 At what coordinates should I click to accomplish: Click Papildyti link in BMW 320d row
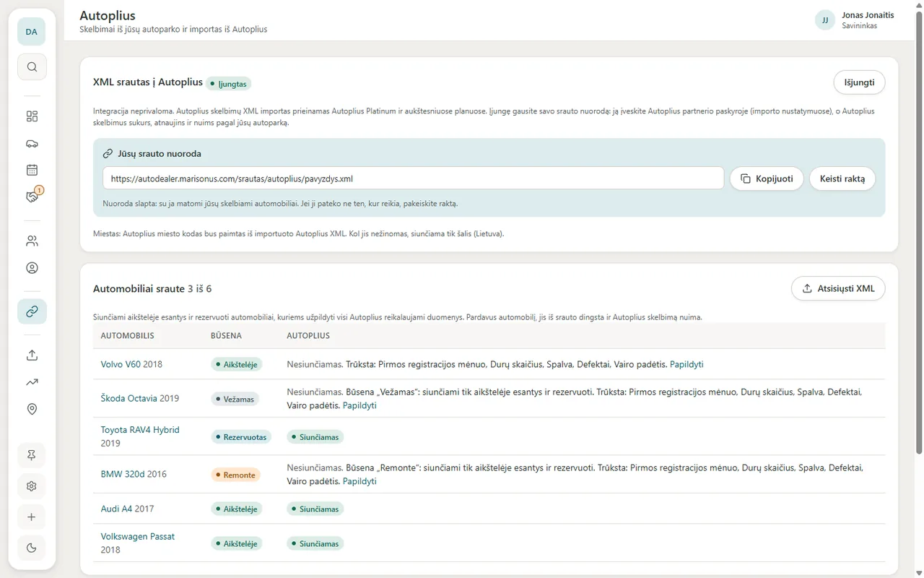(359, 481)
